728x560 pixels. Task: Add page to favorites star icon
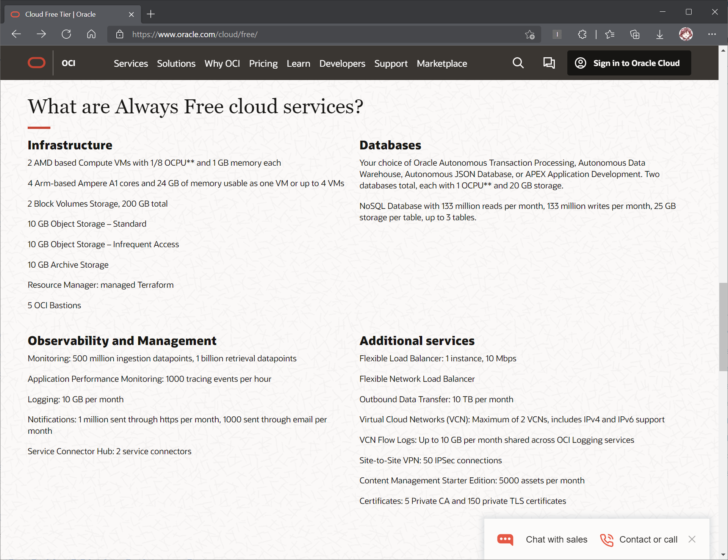[530, 35]
